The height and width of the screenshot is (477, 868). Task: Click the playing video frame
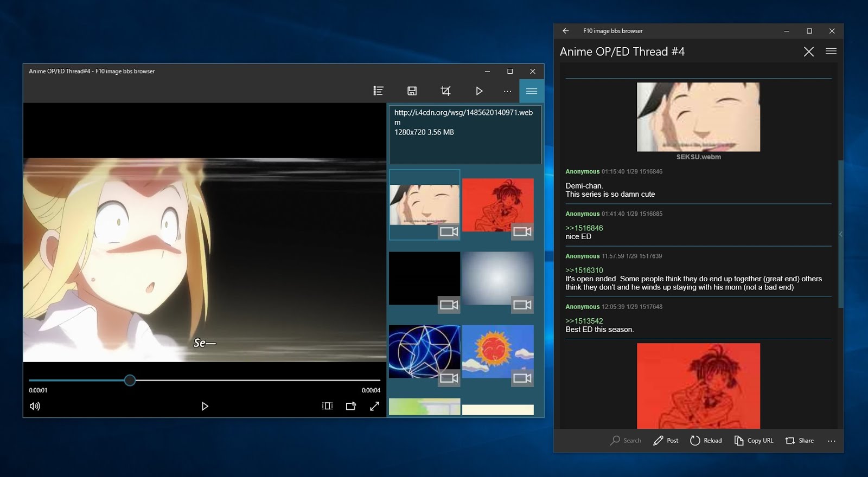click(205, 260)
